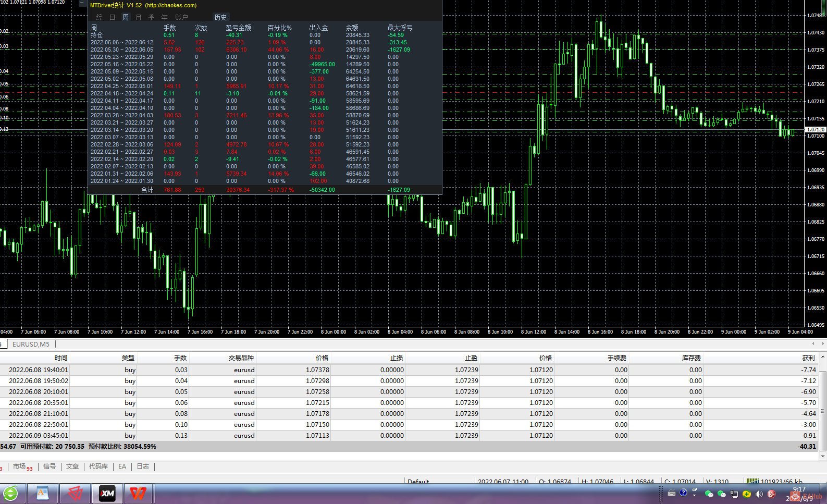The height and width of the screenshot is (504, 827).
Task: Open WPS Office from the taskbar
Action: [x=138, y=493]
